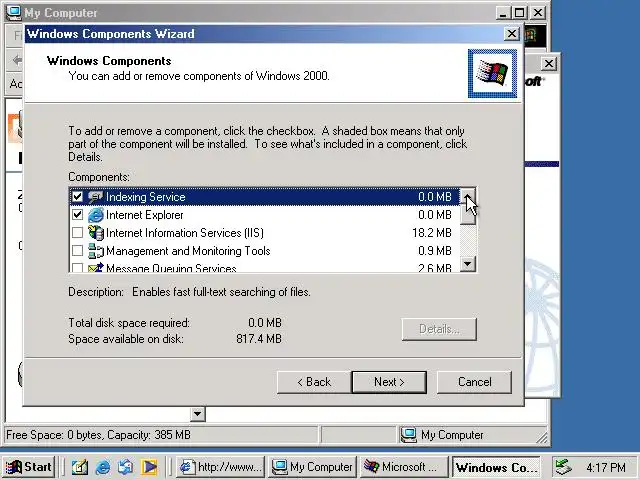This screenshot has height=480, width=640.
Task: Open Windows Media Player from Quick Launch
Action: [x=149, y=467]
